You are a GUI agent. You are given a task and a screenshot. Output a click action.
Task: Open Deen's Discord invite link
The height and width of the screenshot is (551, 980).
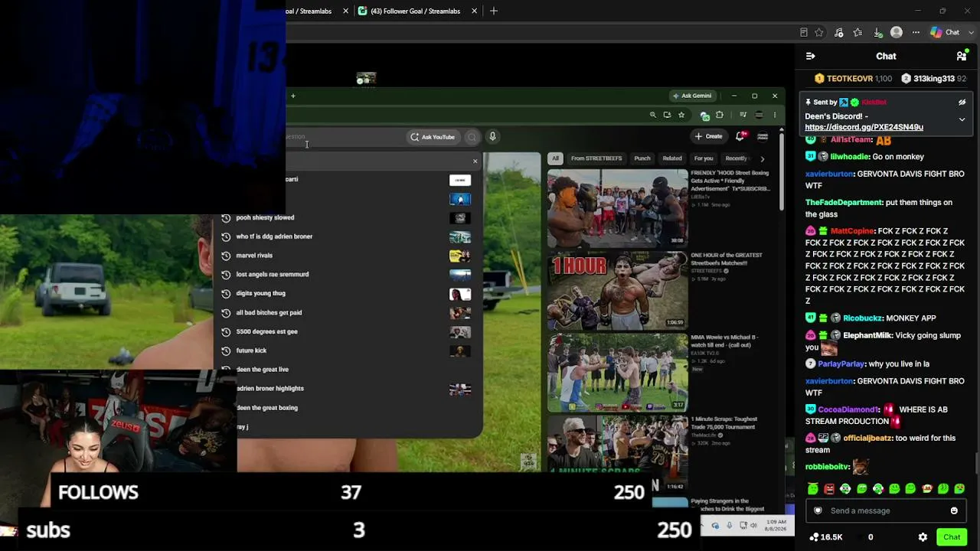click(864, 127)
